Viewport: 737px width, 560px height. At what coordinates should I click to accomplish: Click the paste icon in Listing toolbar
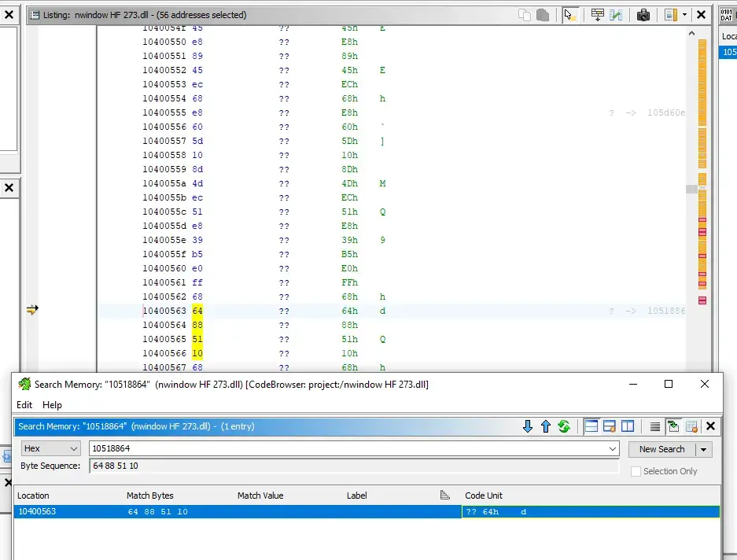click(x=543, y=15)
